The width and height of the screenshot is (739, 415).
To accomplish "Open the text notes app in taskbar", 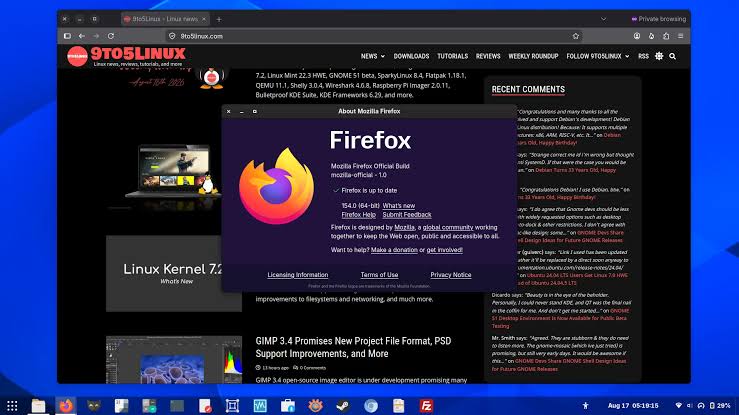I will [399, 406].
